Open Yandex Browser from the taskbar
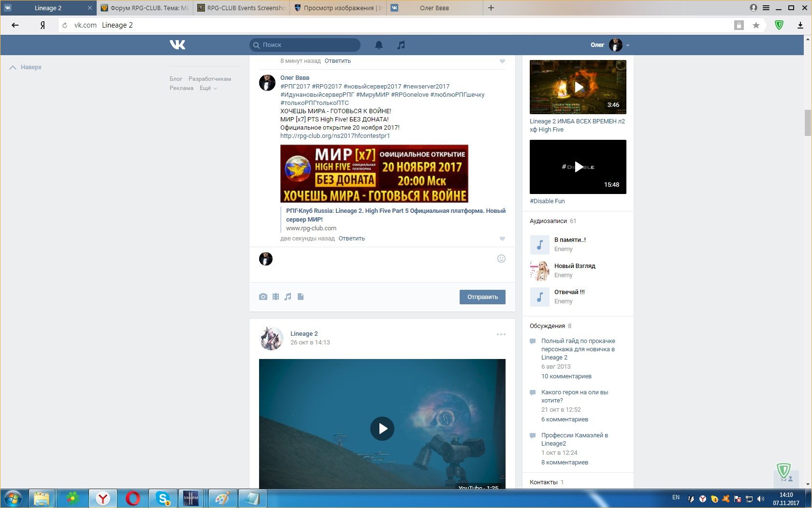The width and height of the screenshot is (812, 508). 103,498
